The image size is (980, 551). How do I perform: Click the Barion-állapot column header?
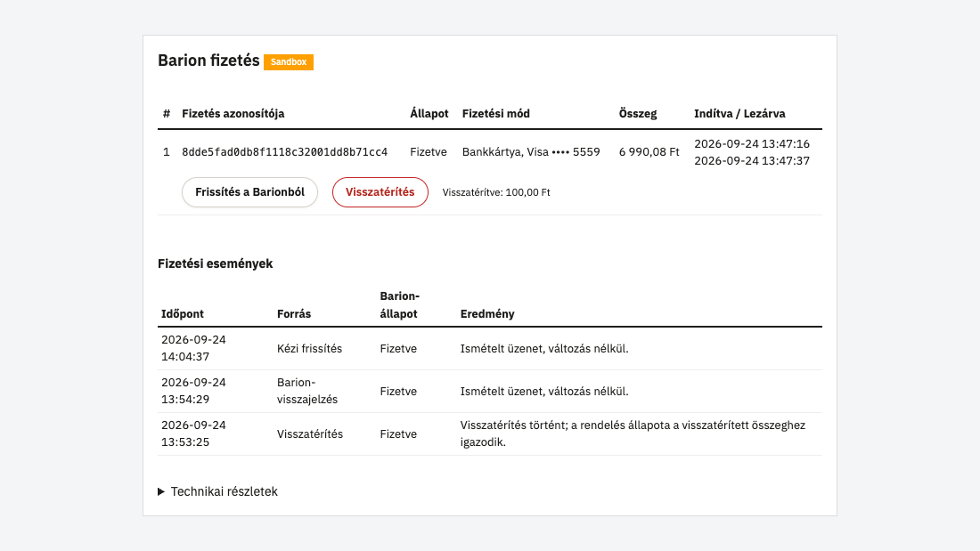tap(399, 304)
